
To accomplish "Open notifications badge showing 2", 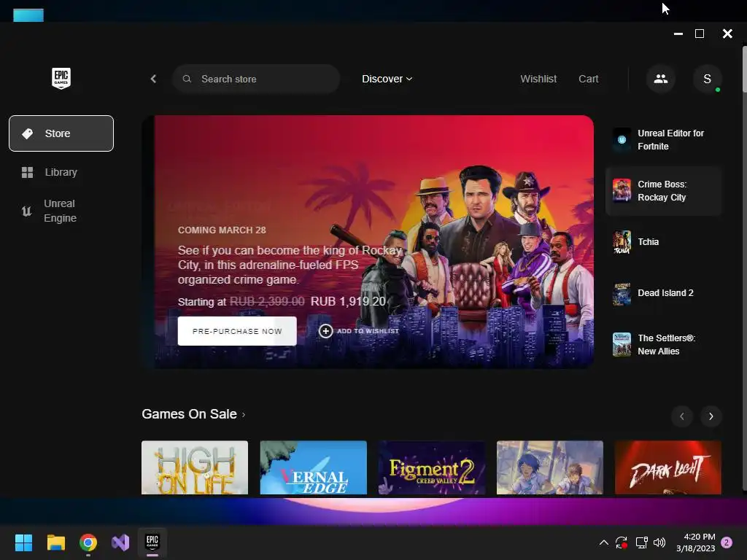I will click(727, 542).
